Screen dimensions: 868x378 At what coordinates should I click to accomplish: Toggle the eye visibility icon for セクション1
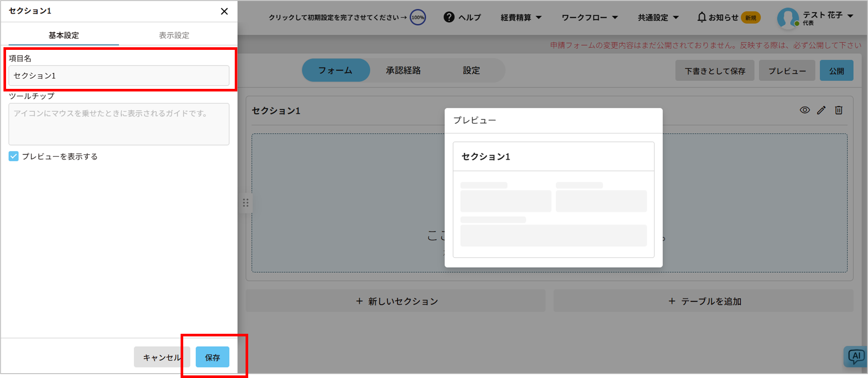[804, 110]
